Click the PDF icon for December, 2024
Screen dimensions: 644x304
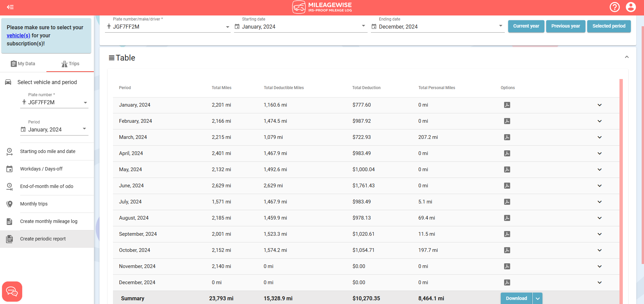pyautogui.click(x=507, y=282)
